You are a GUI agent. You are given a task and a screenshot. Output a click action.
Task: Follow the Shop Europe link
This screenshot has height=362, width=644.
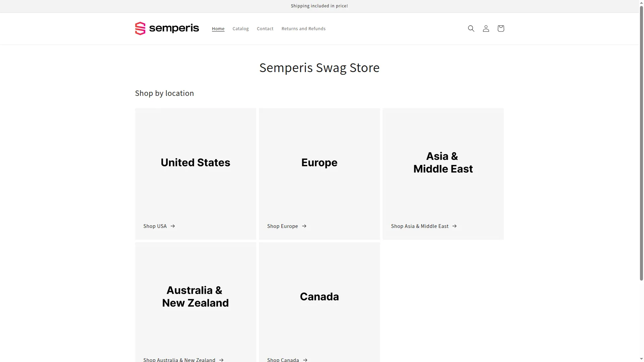[287, 226]
